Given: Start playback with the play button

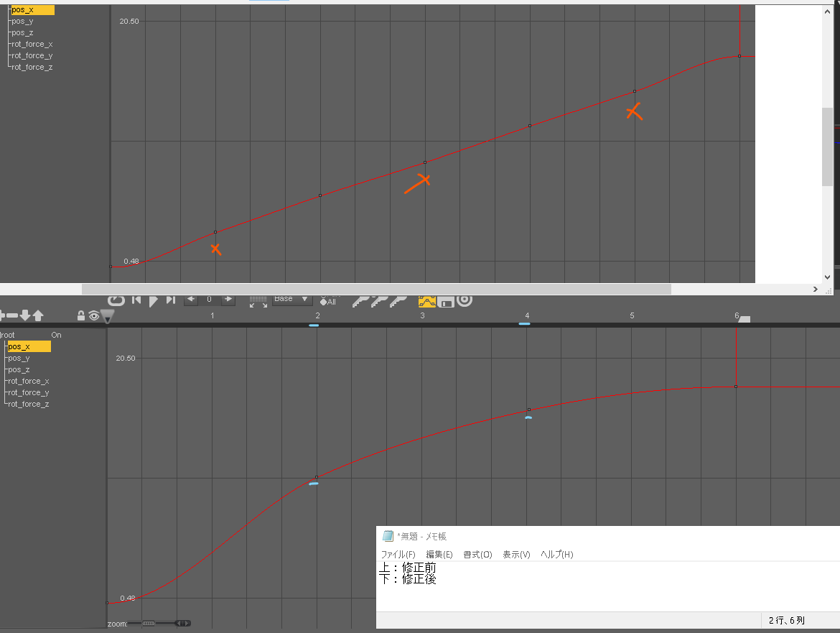Looking at the screenshot, I should coord(153,300).
